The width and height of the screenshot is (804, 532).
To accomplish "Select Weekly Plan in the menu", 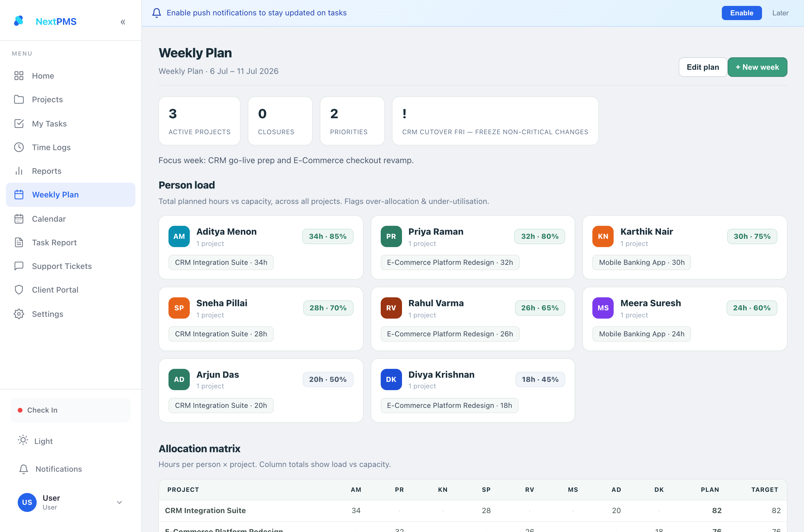I will pos(71,195).
